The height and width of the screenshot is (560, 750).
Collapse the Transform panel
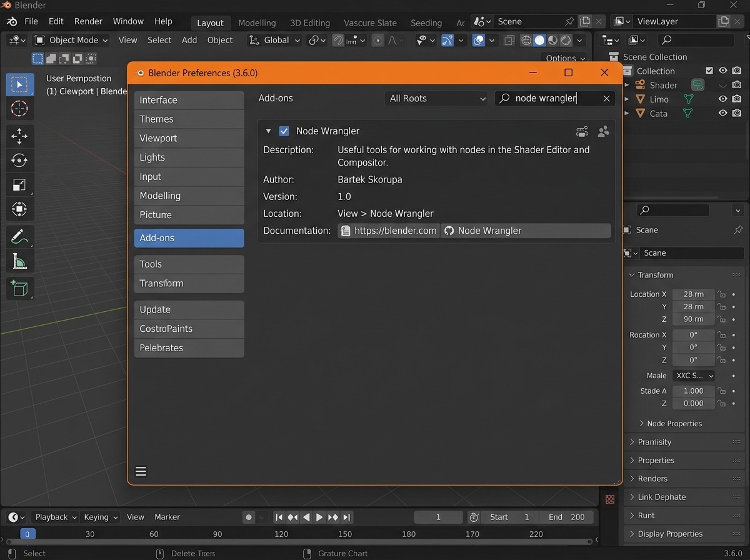(x=631, y=275)
